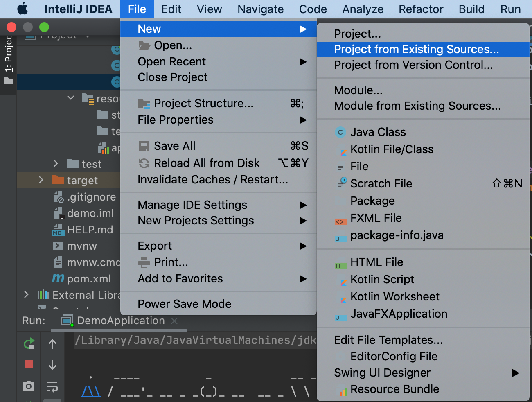Click the FXML File icon
Image resolution: width=532 pixels, height=402 pixels.
340,222
